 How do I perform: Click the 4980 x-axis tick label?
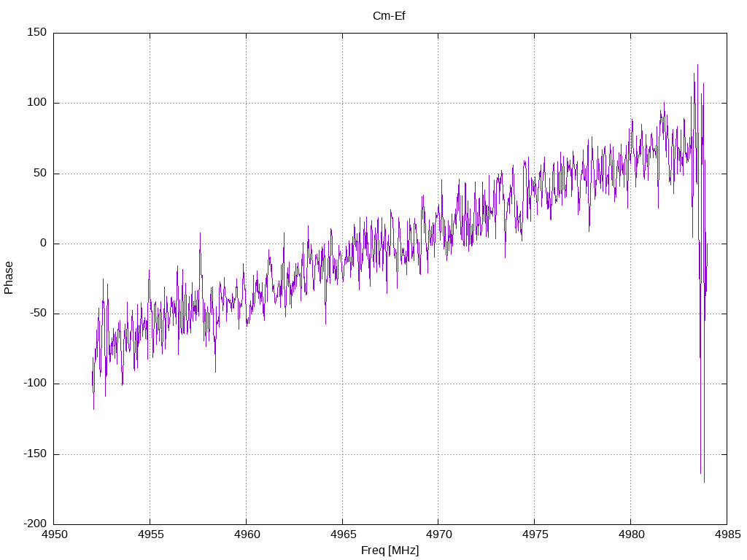(631, 534)
